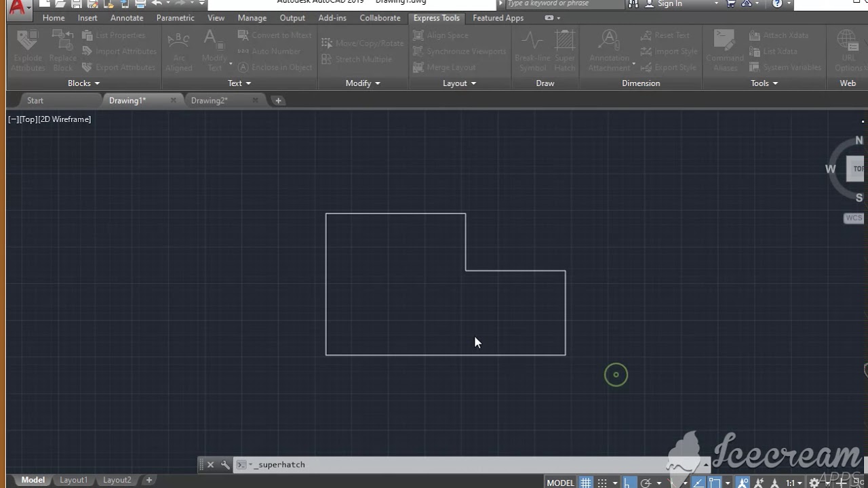Select the Auto Number command

pos(269,52)
